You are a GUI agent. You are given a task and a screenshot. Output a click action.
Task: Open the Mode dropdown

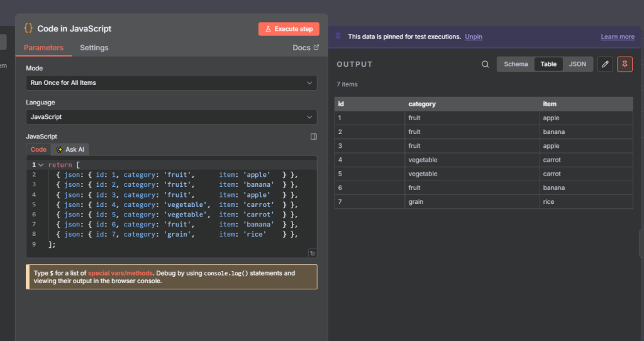[171, 83]
